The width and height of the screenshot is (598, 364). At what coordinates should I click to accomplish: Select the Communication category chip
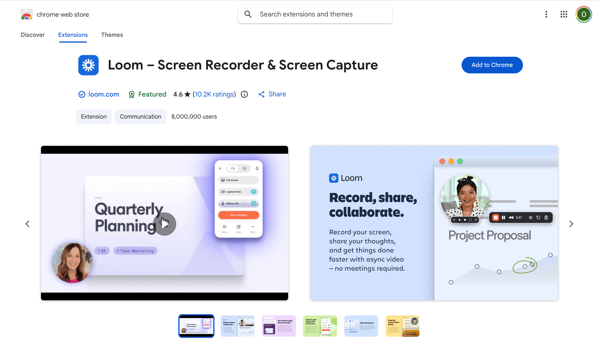coord(141,116)
